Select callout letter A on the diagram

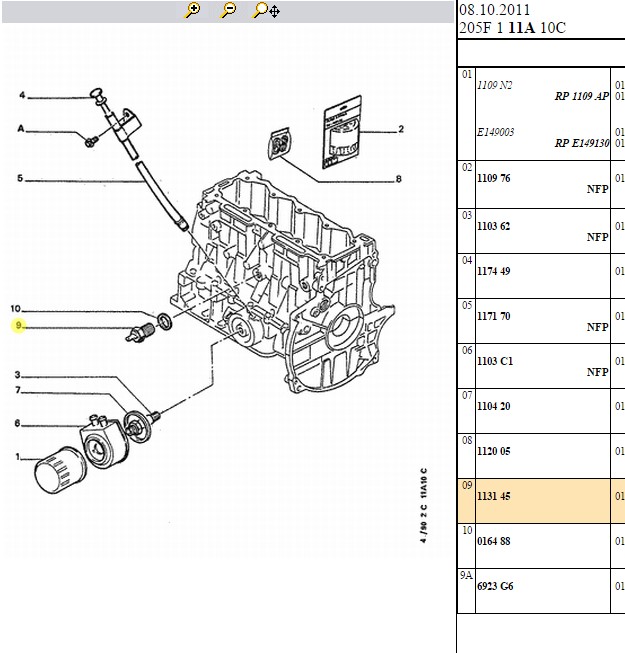click(21, 128)
